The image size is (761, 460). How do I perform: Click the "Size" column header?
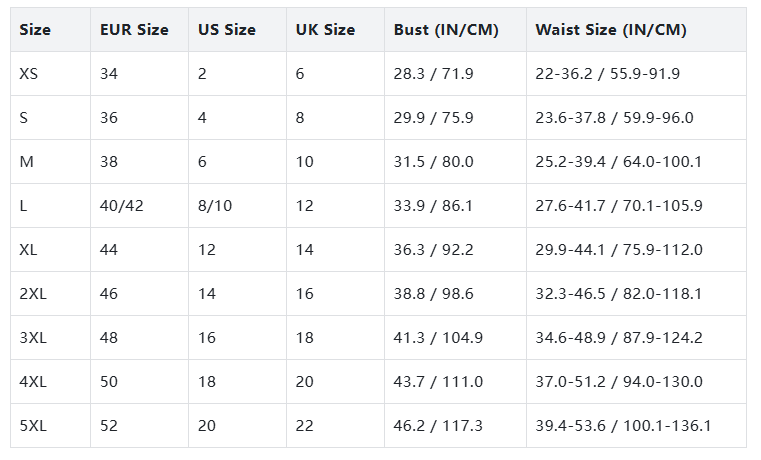point(35,30)
